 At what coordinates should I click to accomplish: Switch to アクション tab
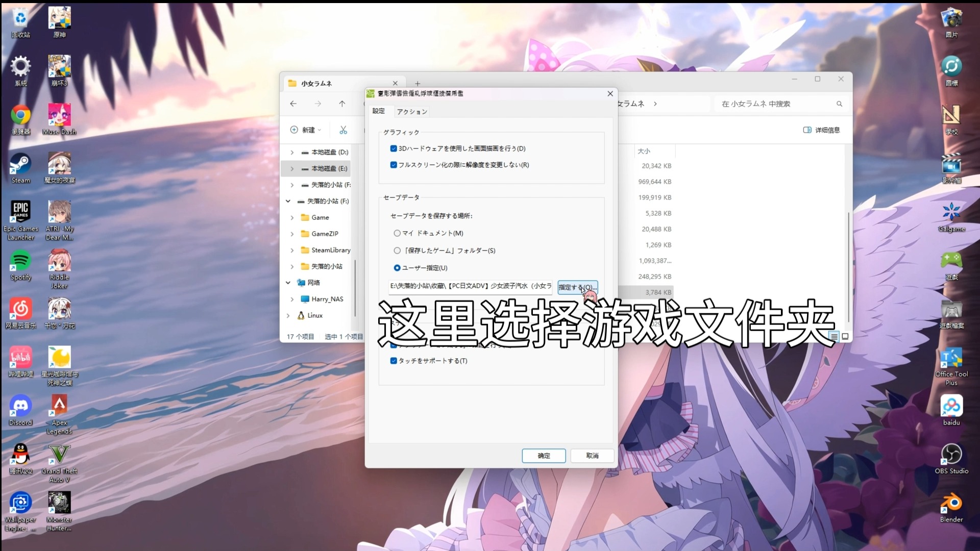[411, 111]
